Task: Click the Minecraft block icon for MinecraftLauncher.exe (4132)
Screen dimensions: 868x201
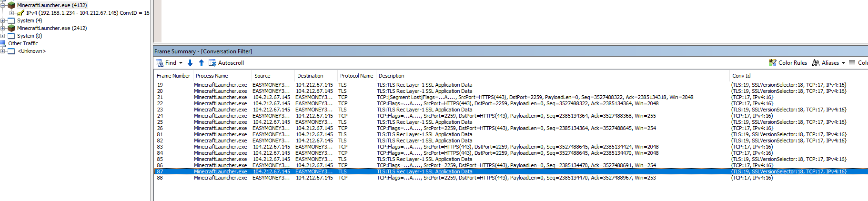Action: [x=11, y=5]
